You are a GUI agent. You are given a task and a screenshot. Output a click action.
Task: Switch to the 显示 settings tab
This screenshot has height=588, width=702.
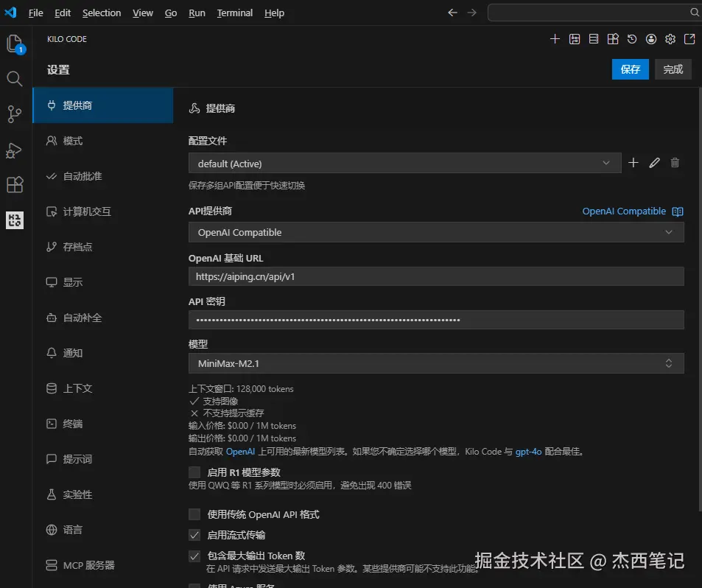pyautogui.click(x=103, y=282)
